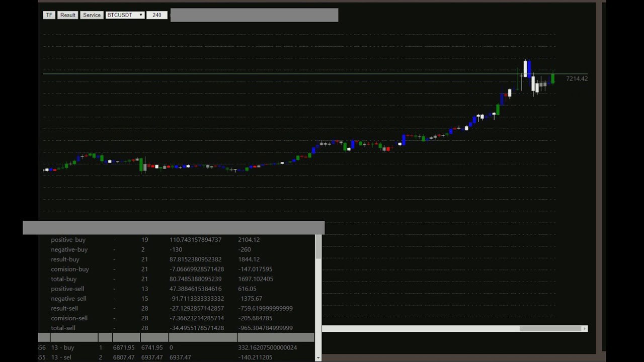Click the value 616.05
Viewport: 644px width, 362px height.
coord(247,289)
